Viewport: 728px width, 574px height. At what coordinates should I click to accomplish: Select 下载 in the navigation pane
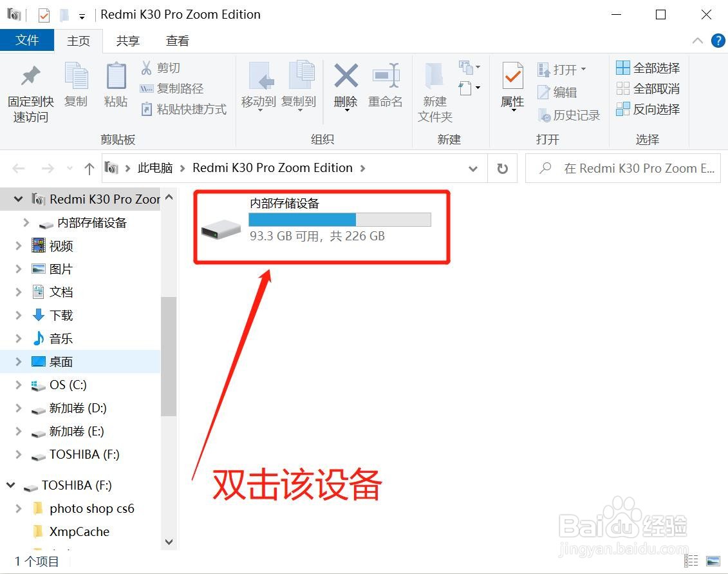point(61,315)
